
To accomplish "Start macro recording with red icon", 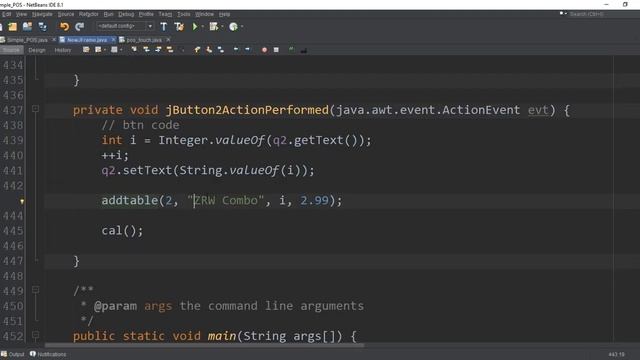I will coord(264,50).
